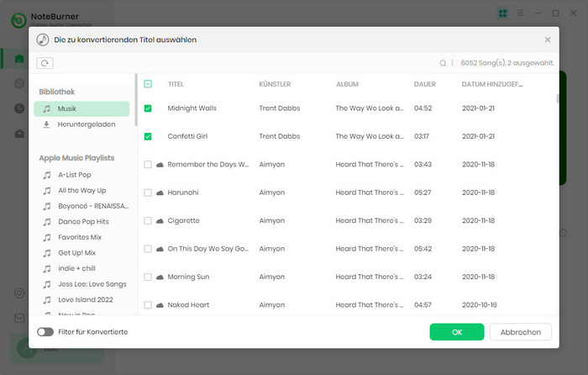Open the indie + chill playlist
Screen dimensions: 588x375
77,268
